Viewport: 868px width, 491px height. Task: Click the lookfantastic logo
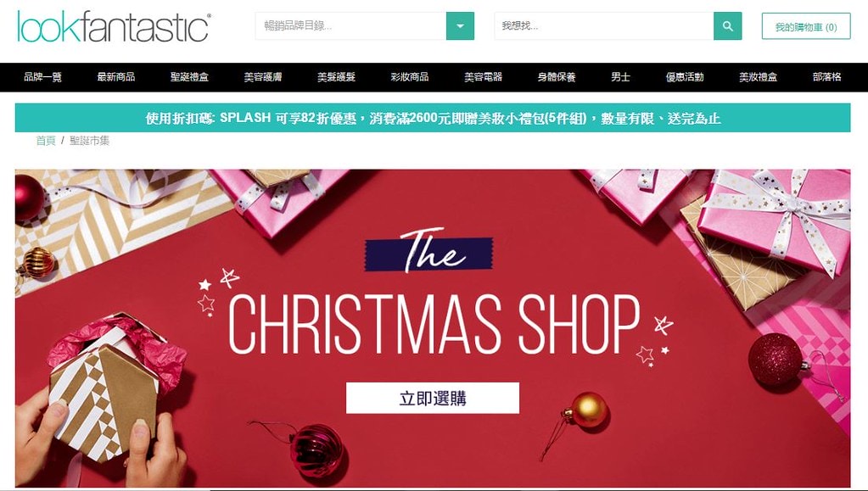pyautogui.click(x=114, y=26)
